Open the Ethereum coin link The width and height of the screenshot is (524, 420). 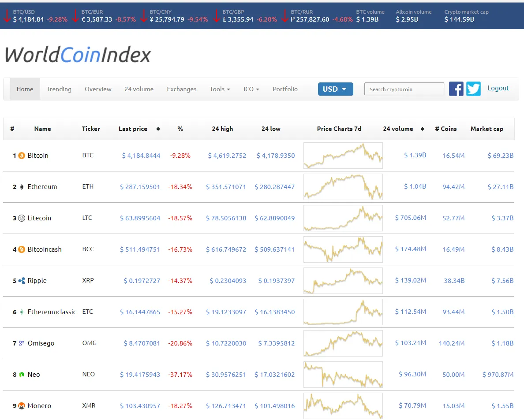(42, 187)
